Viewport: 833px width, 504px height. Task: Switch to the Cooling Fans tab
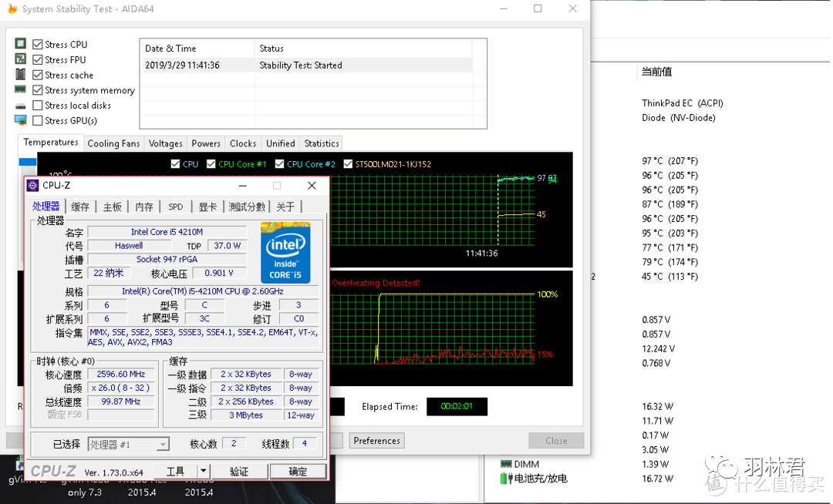(113, 143)
